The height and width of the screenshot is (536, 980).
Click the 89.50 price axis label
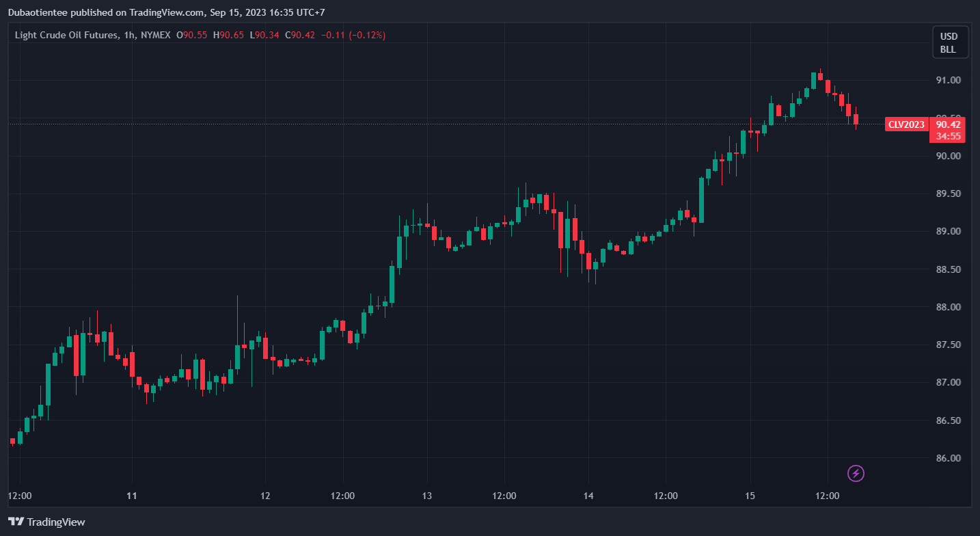click(x=949, y=194)
